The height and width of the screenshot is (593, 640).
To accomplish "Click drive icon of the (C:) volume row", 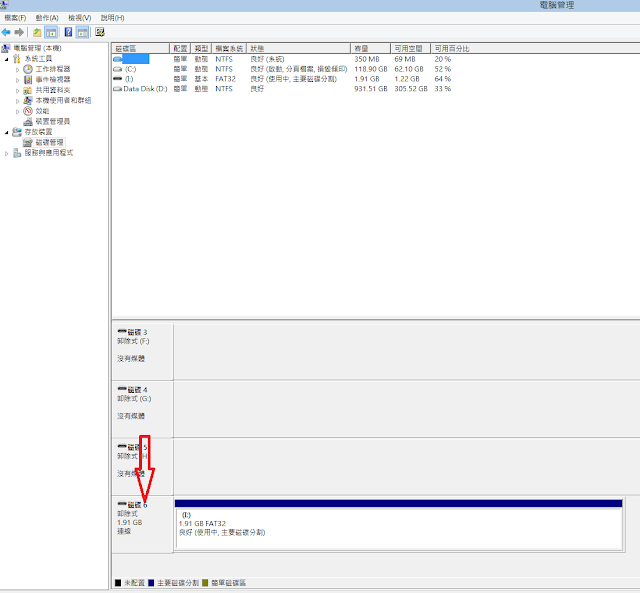I will [x=118, y=69].
